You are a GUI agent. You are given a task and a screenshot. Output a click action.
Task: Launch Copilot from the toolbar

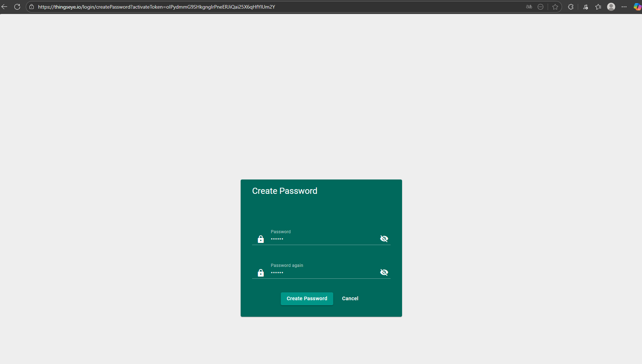click(x=637, y=7)
